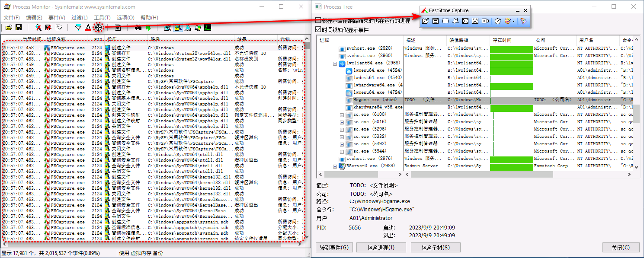Image resolution: width=644 pixels, height=258 pixels.
Task: Click FastStone delay timer stopwatch icon
Action: pos(498,21)
